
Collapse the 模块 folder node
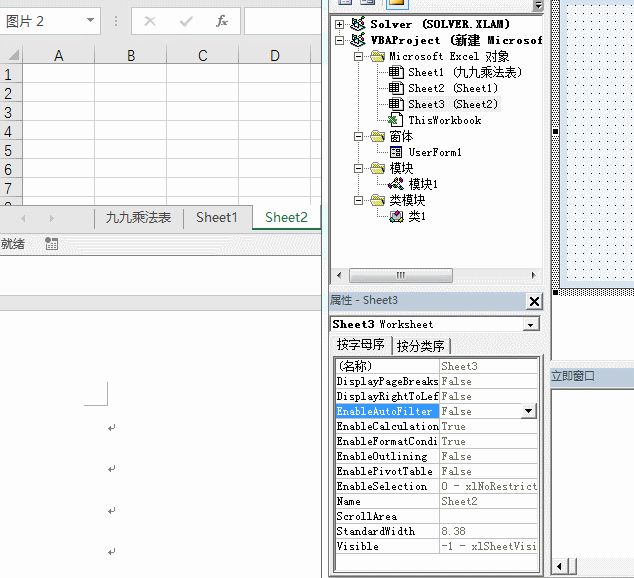point(358,168)
